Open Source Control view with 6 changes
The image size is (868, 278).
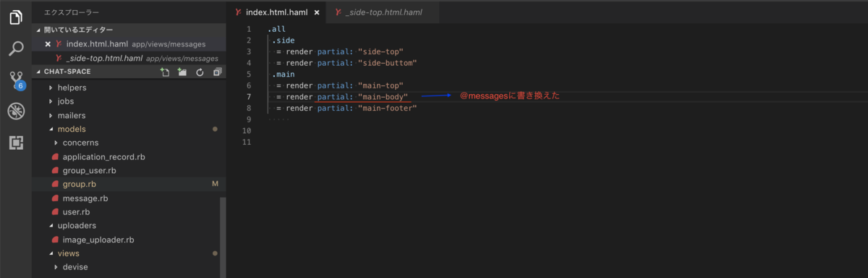[16, 80]
